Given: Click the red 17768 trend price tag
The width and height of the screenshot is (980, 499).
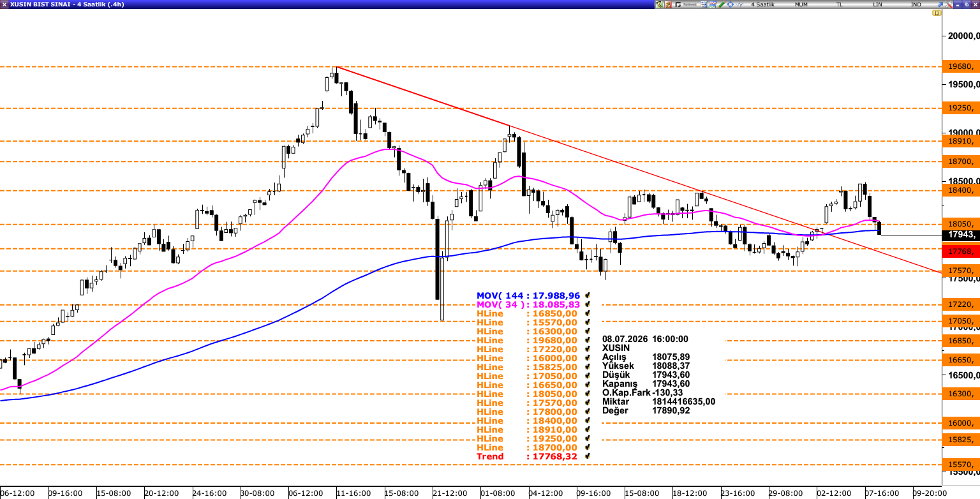Looking at the screenshot, I should point(961,252).
